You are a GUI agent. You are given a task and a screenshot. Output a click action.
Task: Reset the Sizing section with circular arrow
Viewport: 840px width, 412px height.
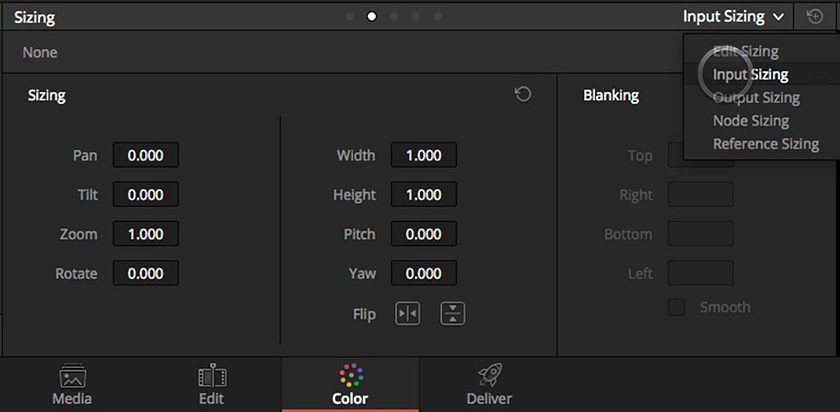pos(523,95)
